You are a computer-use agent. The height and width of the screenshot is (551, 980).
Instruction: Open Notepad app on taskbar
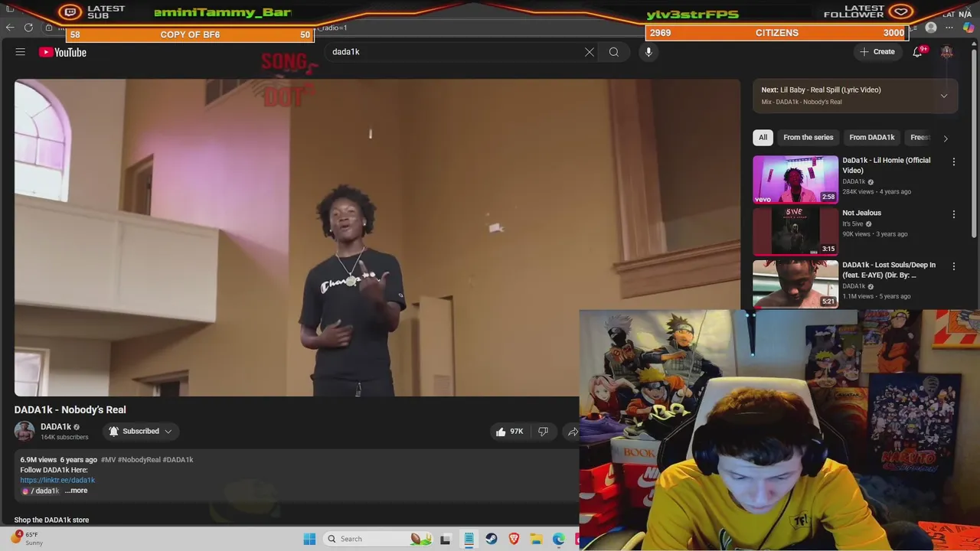(469, 539)
